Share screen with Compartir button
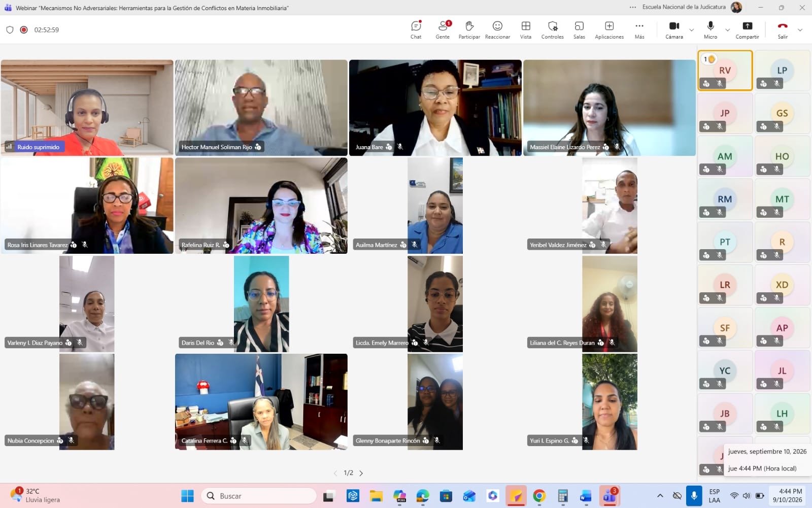 (747, 30)
